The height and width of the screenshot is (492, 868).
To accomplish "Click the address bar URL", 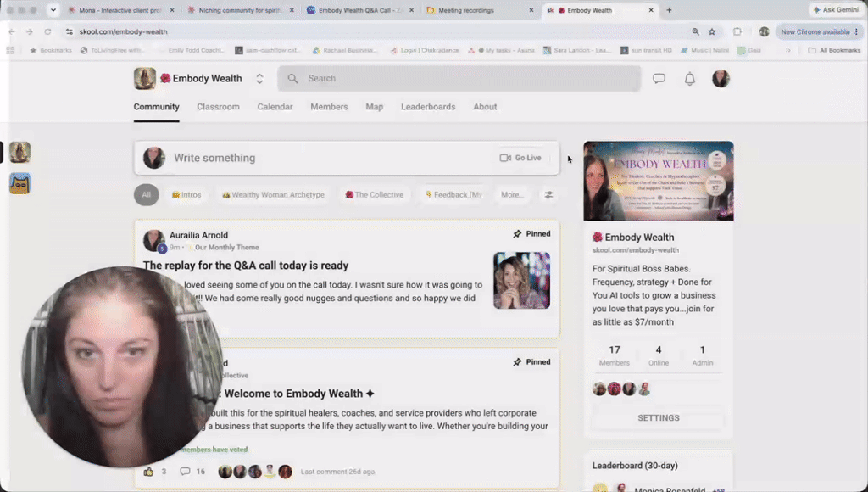I will [x=124, y=31].
